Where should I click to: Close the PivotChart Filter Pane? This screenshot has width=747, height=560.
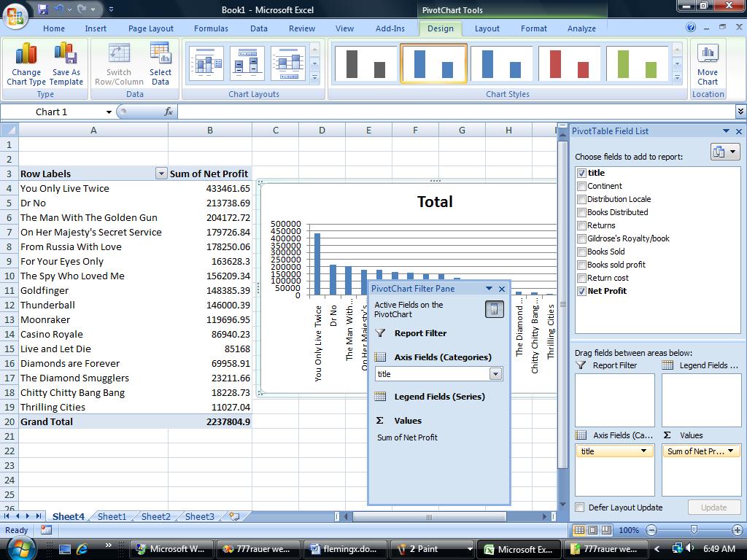pos(502,289)
